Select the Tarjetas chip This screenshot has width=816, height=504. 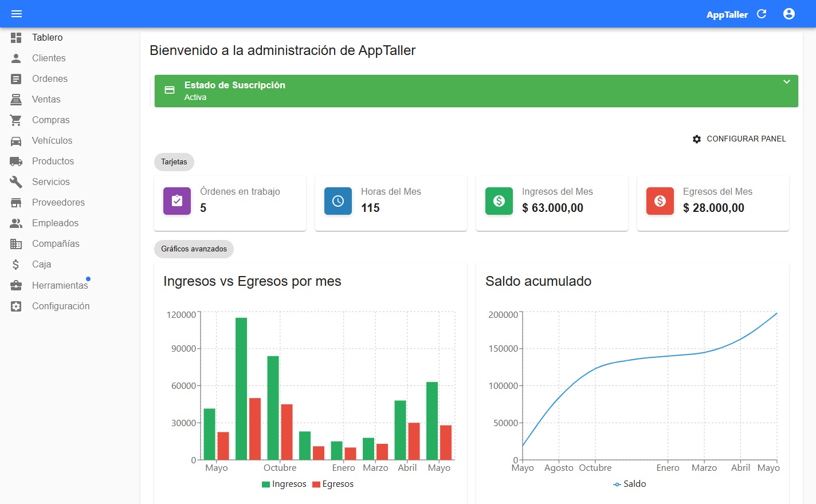(174, 162)
